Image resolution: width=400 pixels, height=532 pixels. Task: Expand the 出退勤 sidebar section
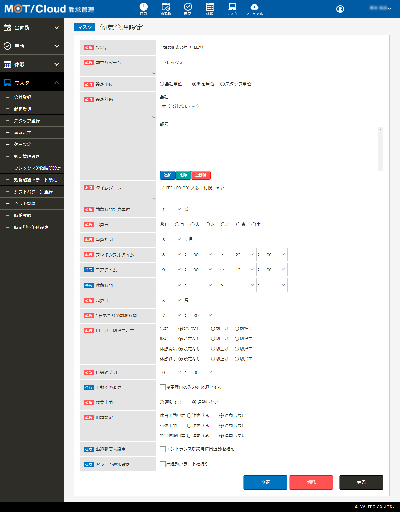32,28
